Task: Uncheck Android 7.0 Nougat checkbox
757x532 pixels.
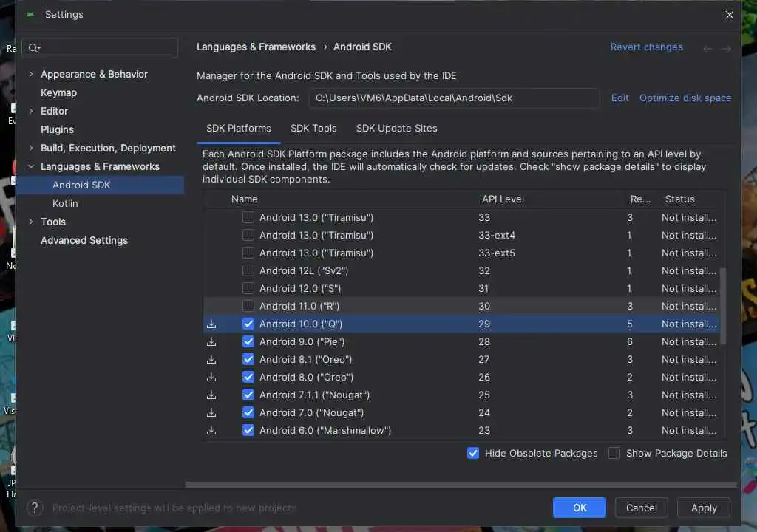Action: (x=248, y=413)
